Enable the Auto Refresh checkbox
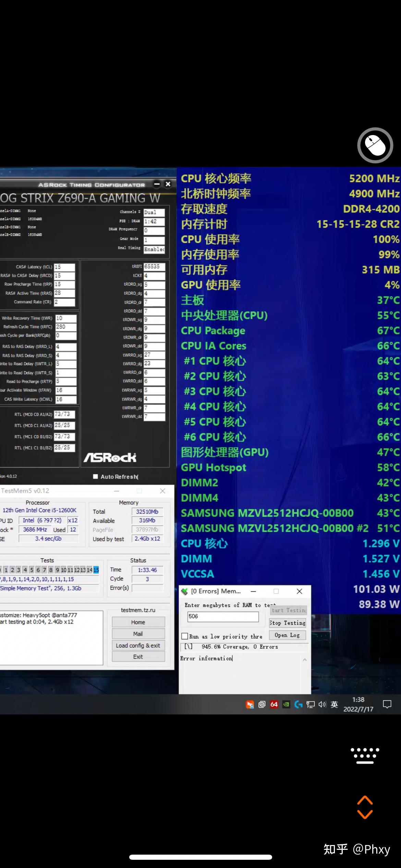The width and height of the screenshot is (401, 868). (x=96, y=477)
